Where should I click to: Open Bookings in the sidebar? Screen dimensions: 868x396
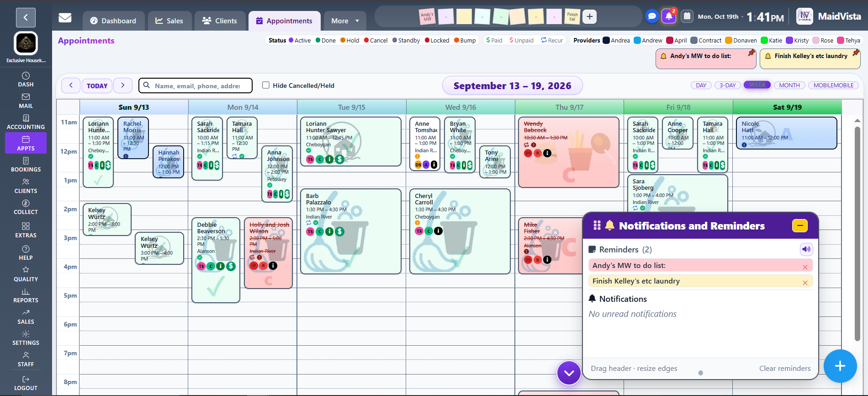(x=26, y=165)
